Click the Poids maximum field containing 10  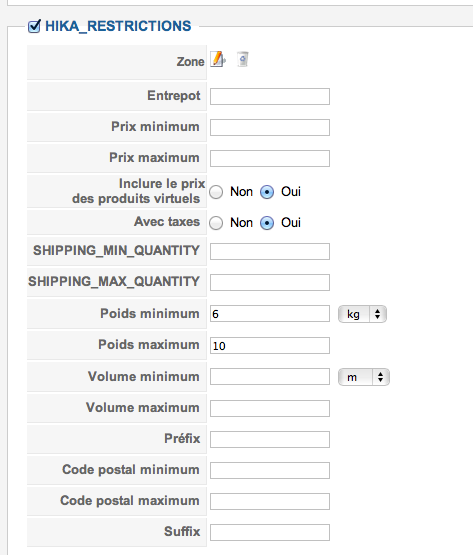270,345
